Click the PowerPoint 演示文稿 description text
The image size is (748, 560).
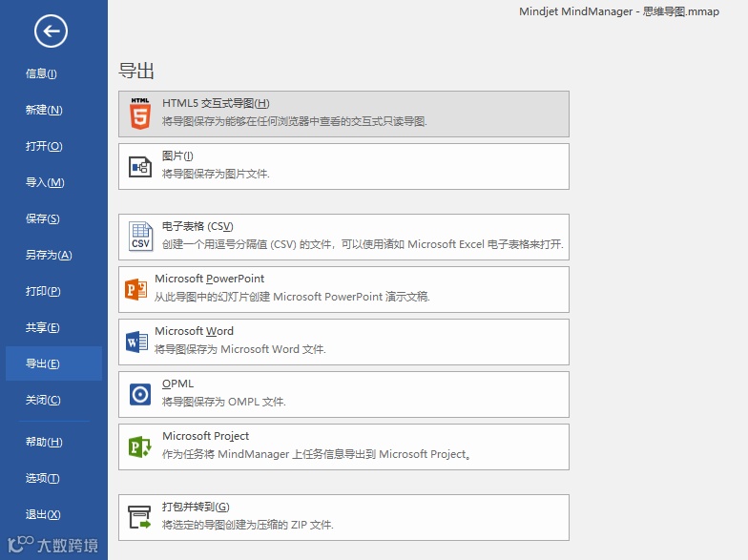pyautogui.click(x=292, y=298)
